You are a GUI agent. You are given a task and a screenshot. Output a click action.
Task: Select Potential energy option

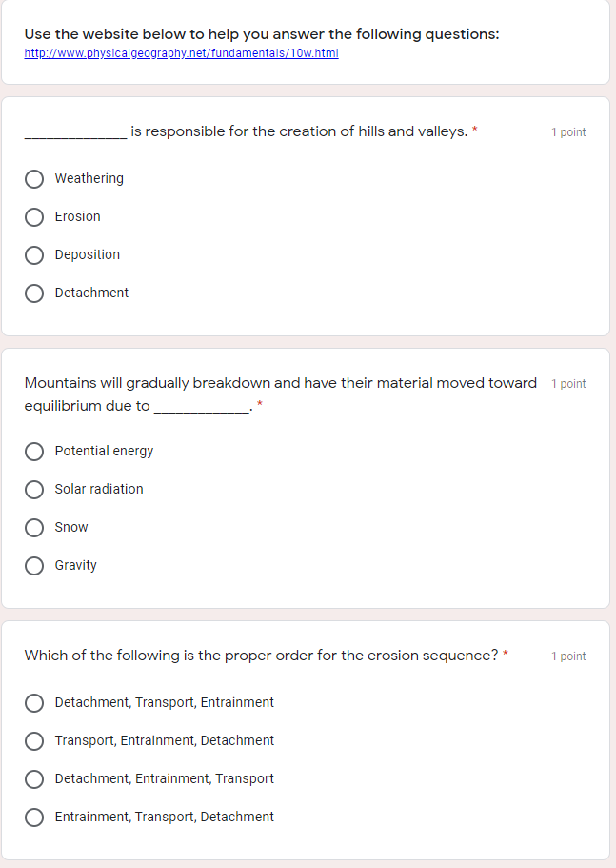click(x=34, y=452)
